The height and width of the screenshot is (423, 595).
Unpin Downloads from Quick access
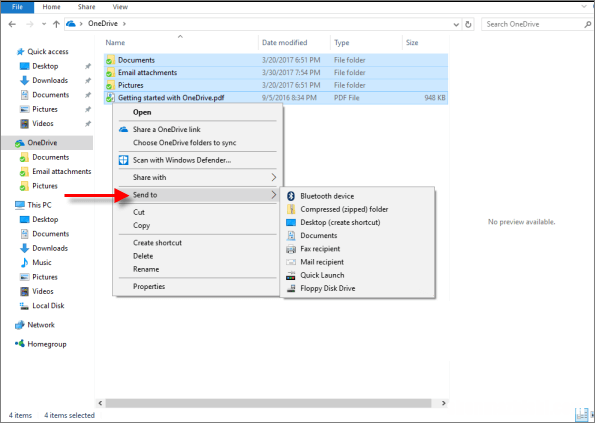pos(88,80)
